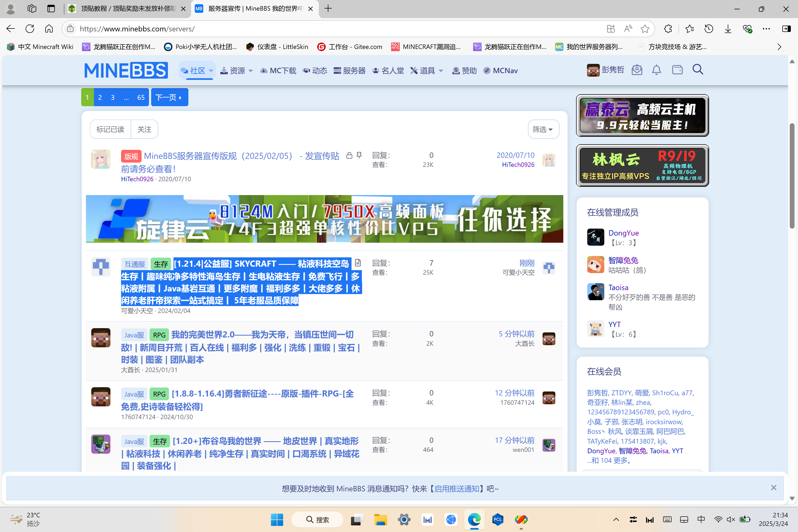This screenshot has width=798, height=532.
Task: Open MineBBS site search magnifier
Action: click(698, 69)
